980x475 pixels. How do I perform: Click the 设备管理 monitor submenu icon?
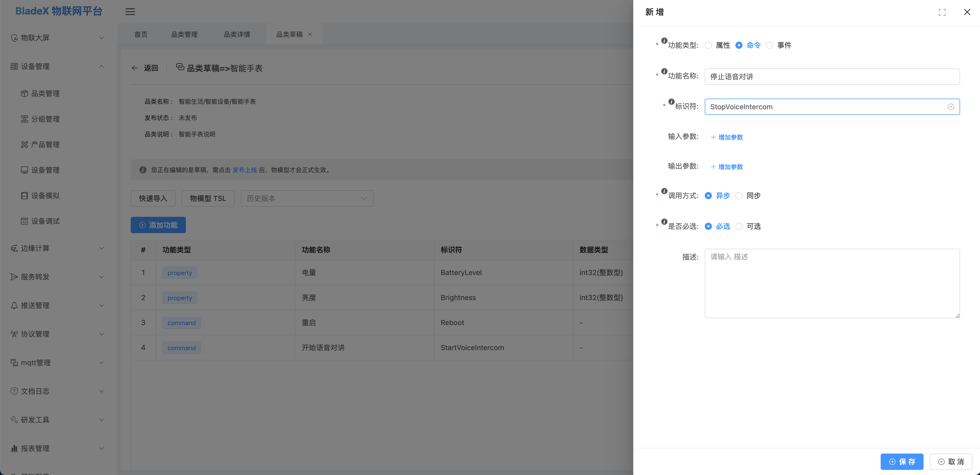[24, 170]
